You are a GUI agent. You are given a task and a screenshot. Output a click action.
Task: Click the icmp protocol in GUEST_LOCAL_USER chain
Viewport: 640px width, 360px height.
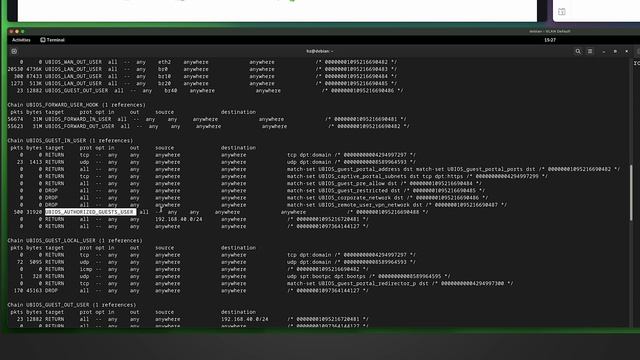click(x=86, y=269)
